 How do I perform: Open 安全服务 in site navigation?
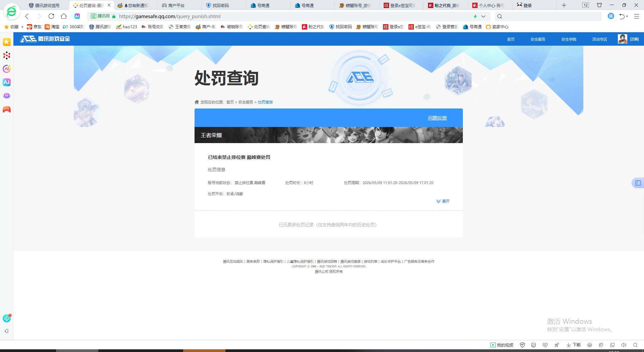tap(538, 39)
